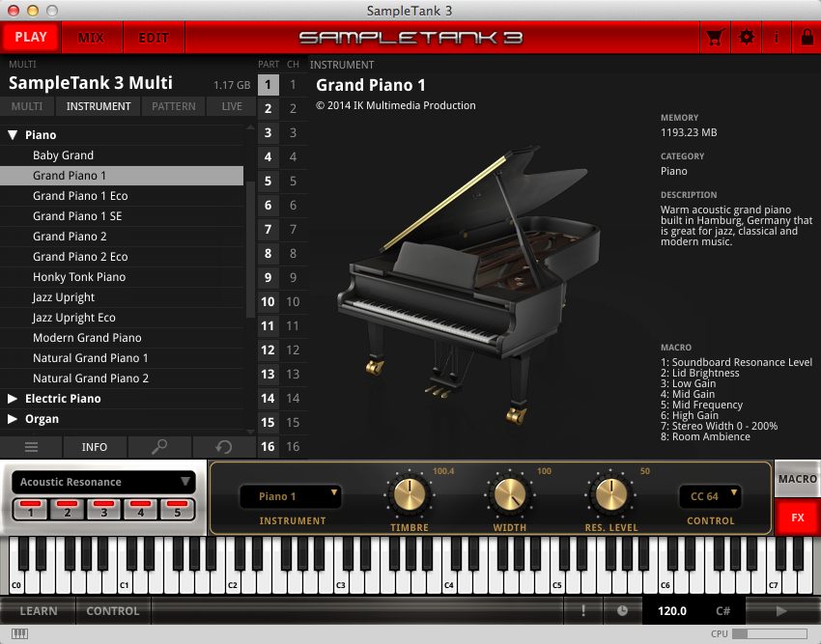
Task: Toggle effect slot 5 button
Action: [x=177, y=509]
